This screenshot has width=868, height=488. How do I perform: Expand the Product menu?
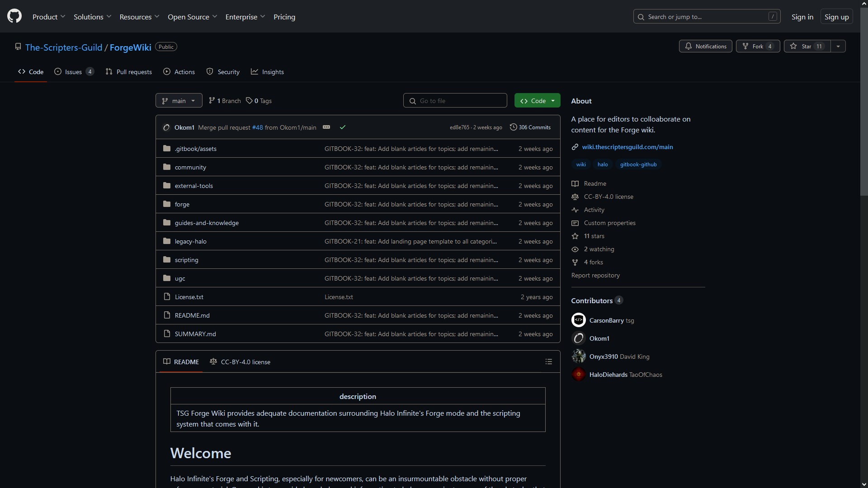pos(49,17)
